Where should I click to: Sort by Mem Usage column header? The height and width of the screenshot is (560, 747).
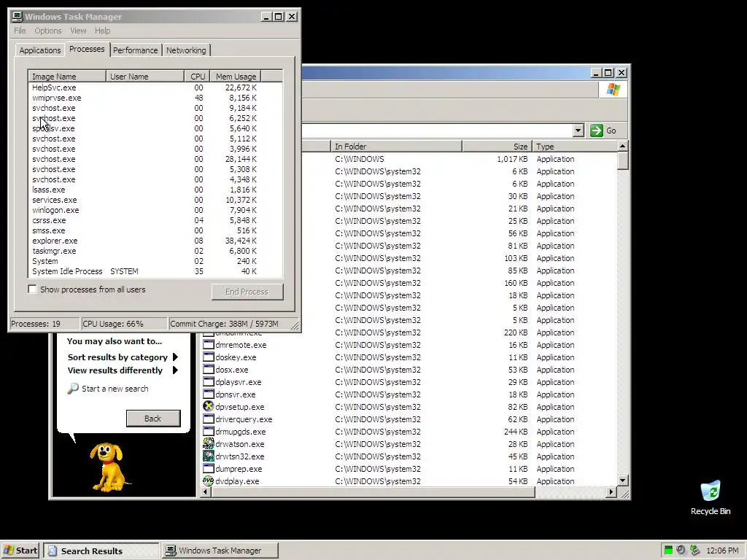[x=236, y=76]
